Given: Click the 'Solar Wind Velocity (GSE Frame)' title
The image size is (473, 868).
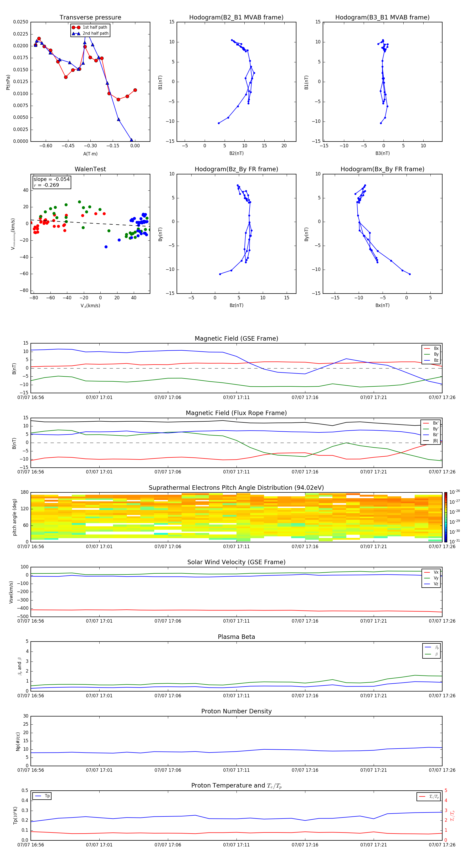Looking at the screenshot, I should point(236,562).
